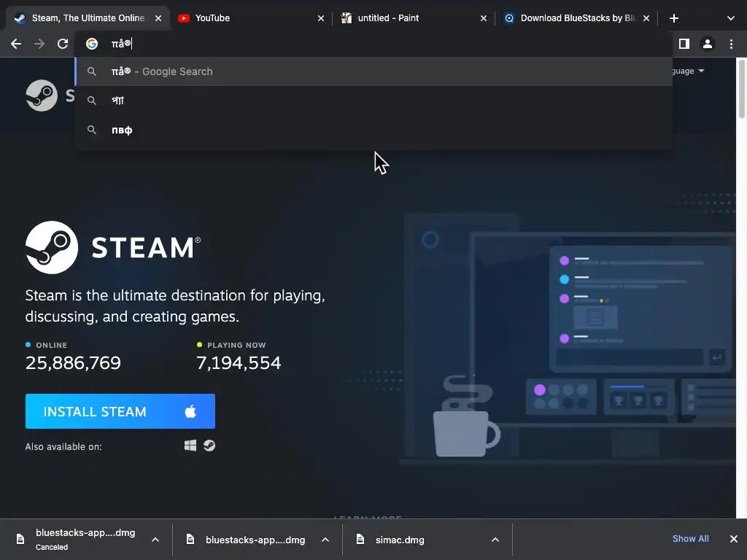Screen dimensions: 747x560
Task: Toggle the browser side panel icon
Action: point(684,44)
